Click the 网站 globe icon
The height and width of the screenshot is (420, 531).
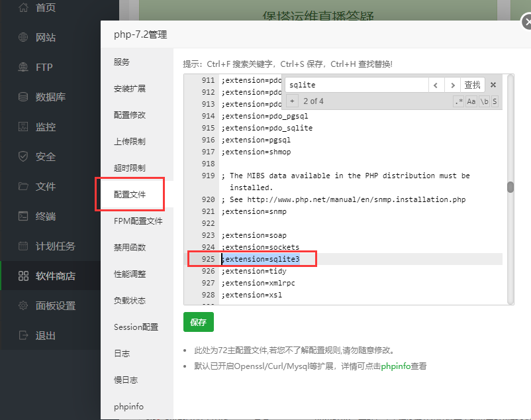24,38
